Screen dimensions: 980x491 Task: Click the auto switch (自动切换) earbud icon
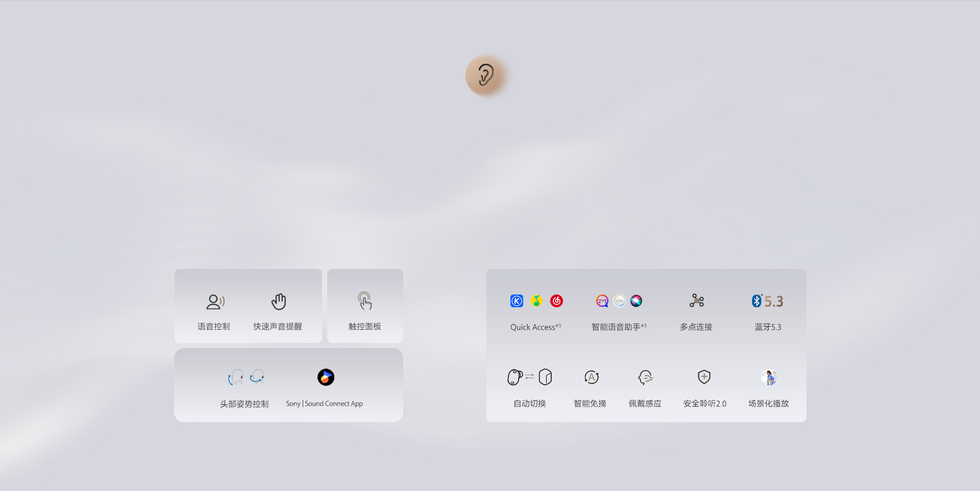[x=530, y=377]
